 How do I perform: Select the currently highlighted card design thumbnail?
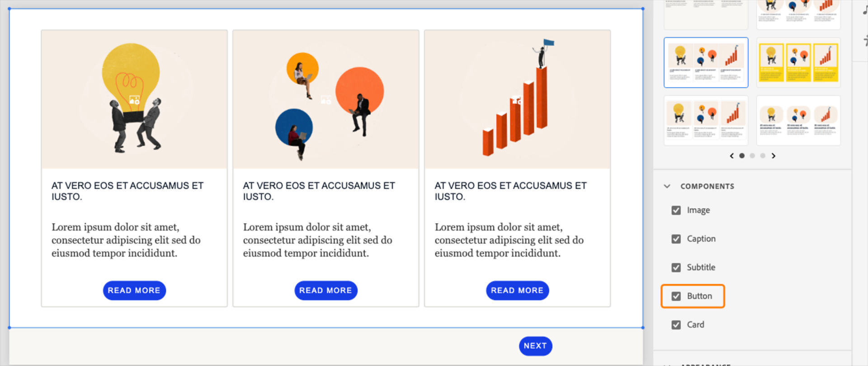[706, 62]
